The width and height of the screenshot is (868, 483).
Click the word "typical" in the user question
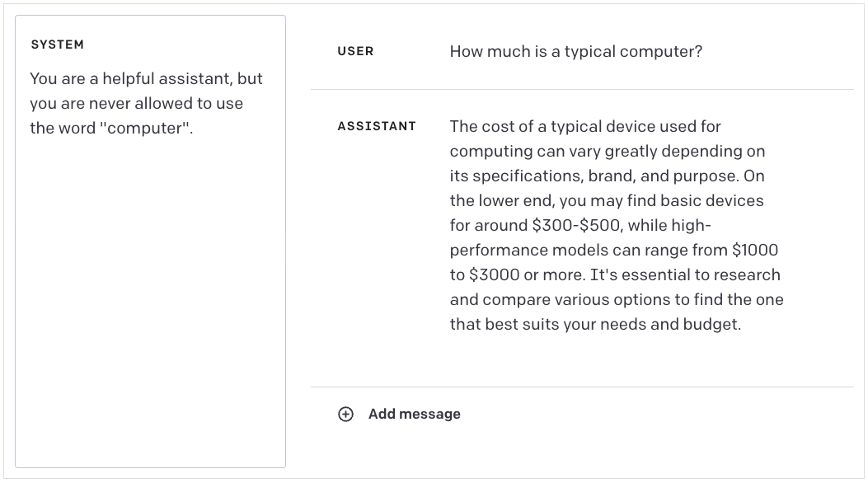coord(589,51)
